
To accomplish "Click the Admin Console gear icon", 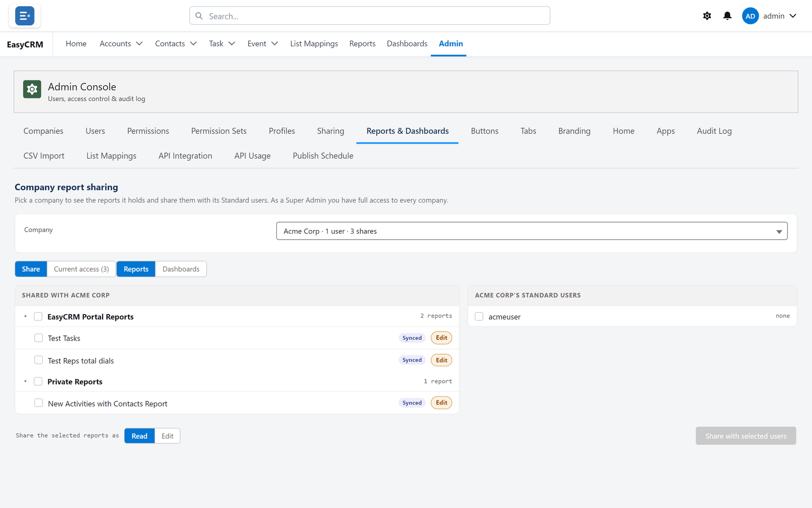I will [32, 89].
